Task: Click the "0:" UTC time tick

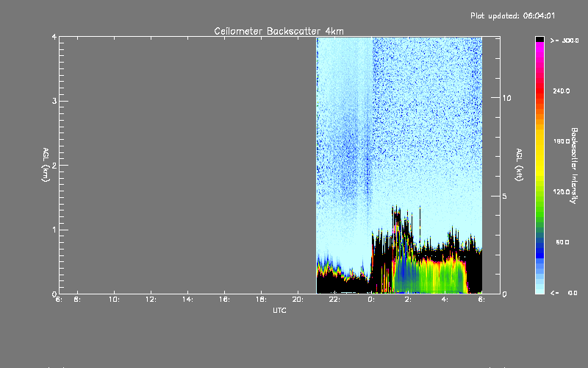Action: [371, 300]
